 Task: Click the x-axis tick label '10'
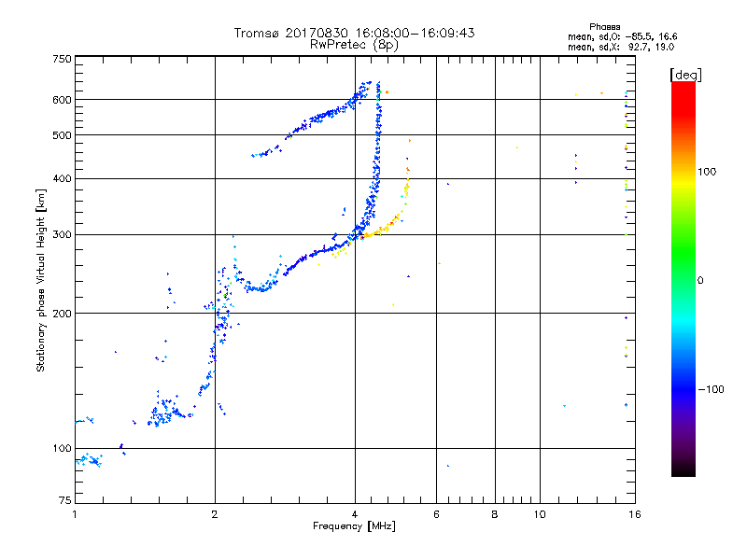pyautogui.click(x=540, y=514)
